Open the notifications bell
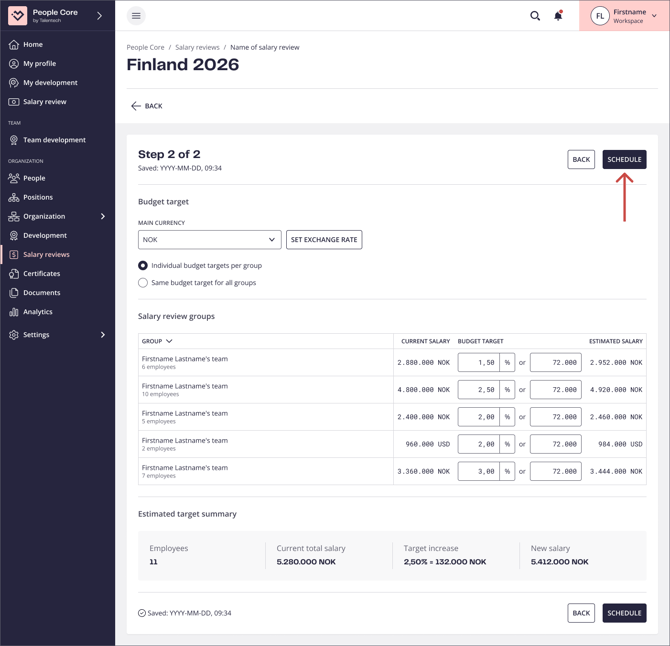670x646 pixels. click(558, 16)
